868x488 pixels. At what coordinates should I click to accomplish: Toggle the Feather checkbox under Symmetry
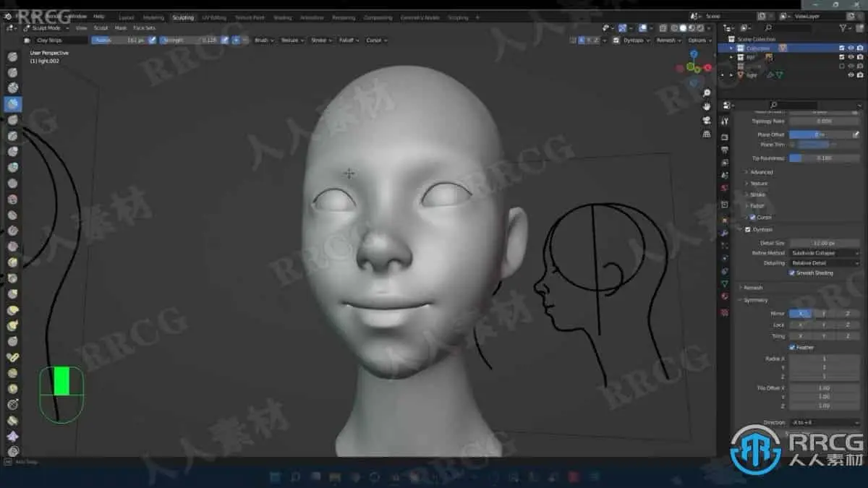[791, 347]
